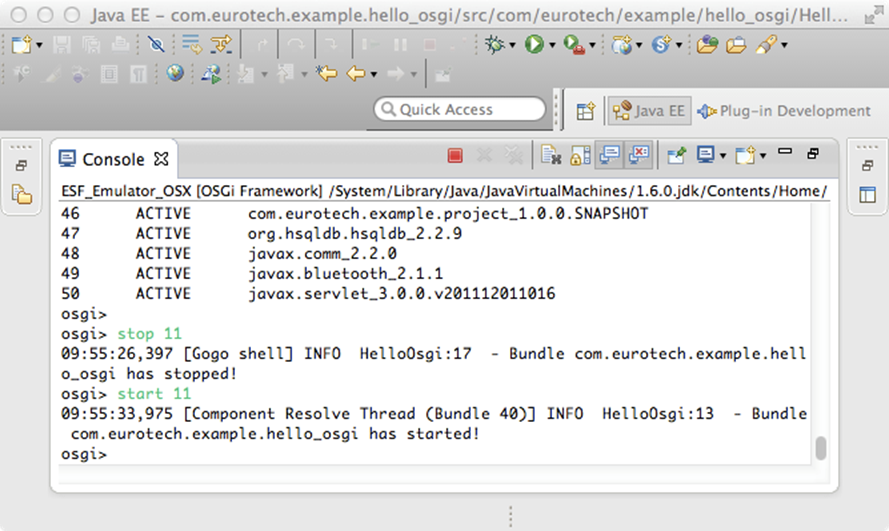Click the Last Edit Location arrow icon
This screenshot has width=889, height=531.
coord(327,73)
